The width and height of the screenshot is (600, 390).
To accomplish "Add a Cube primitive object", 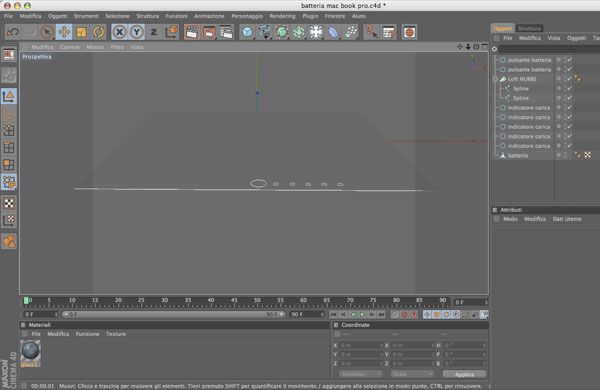I will click(x=247, y=32).
